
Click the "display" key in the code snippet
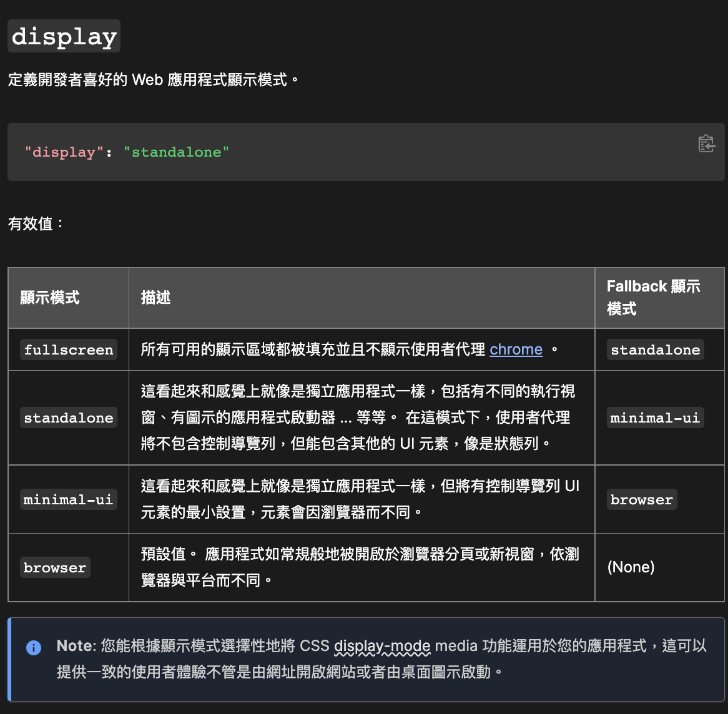click(64, 152)
